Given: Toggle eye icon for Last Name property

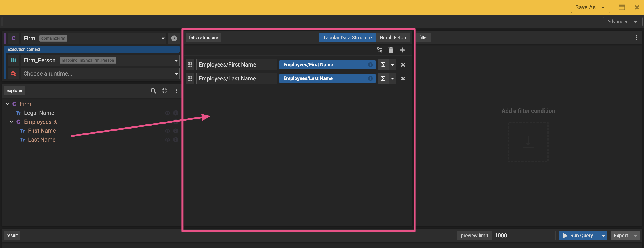Looking at the screenshot, I should [167, 140].
